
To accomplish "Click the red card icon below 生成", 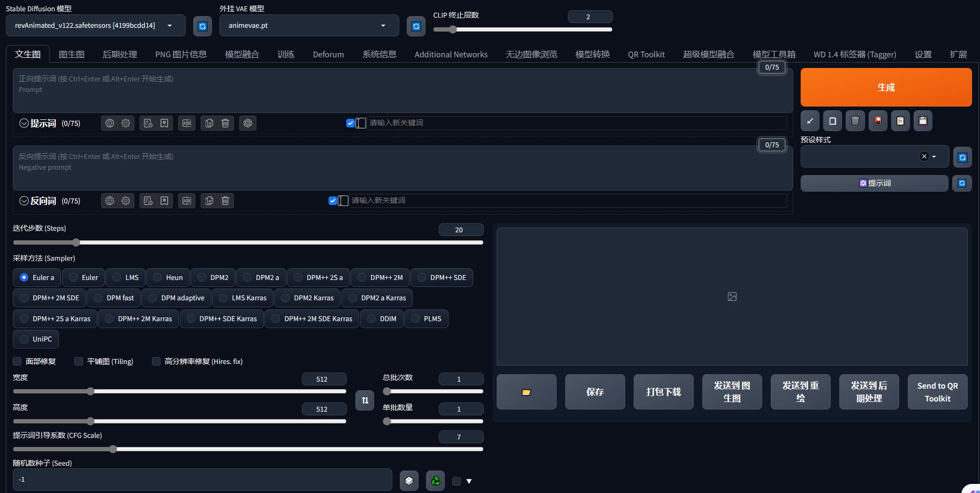I will click(x=878, y=121).
